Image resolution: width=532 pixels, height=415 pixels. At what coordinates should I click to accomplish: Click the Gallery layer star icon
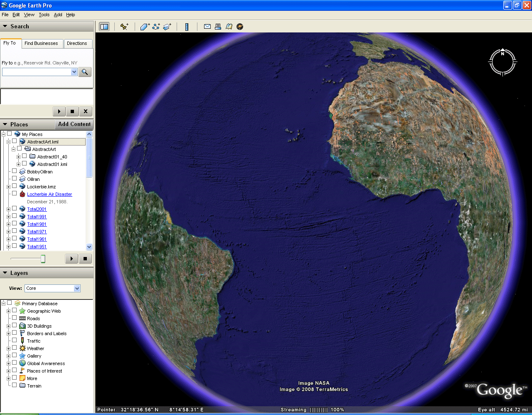tap(22, 356)
